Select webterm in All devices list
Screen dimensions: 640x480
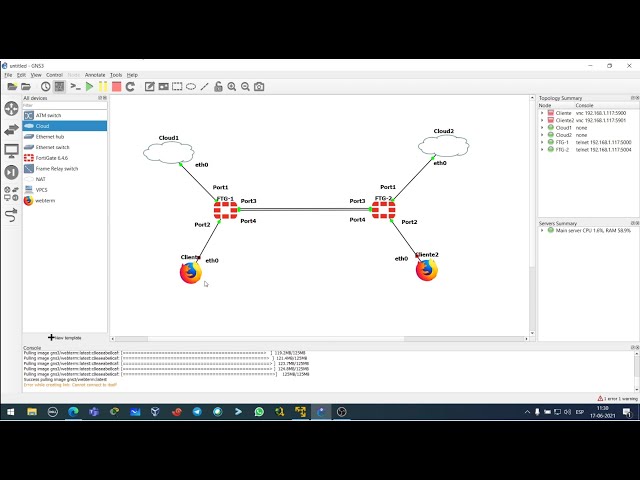coord(65,201)
